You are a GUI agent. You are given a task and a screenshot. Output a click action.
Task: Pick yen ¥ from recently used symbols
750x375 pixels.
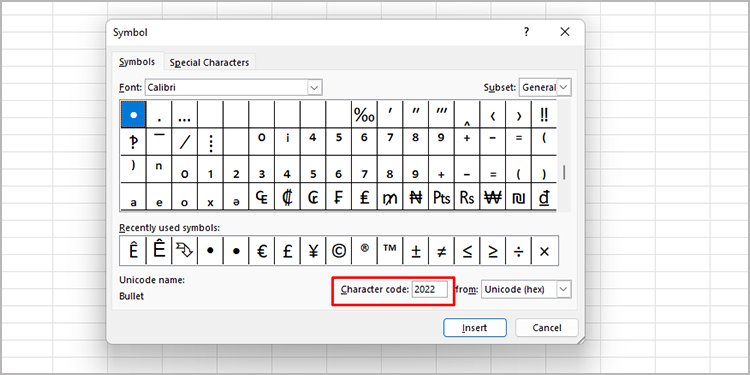click(x=313, y=251)
